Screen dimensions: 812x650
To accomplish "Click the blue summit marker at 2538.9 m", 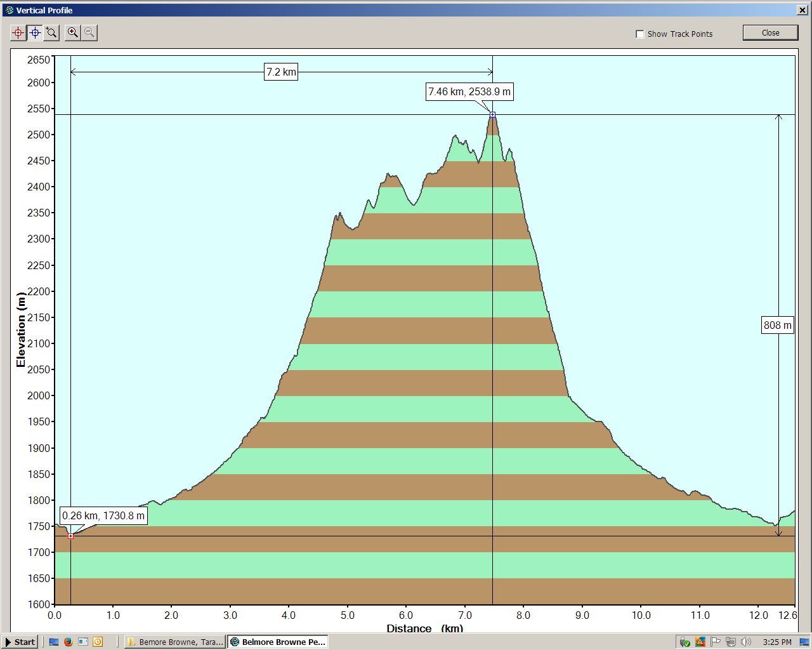I will coord(492,115).
